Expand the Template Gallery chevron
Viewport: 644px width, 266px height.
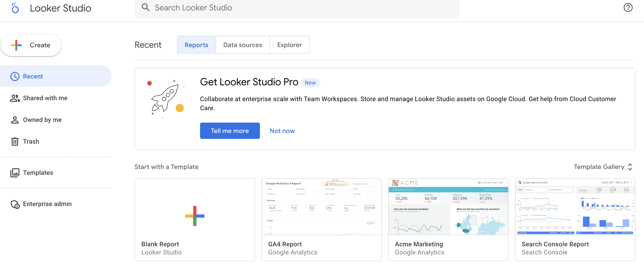pyautogui.click(x=630, y=167)
